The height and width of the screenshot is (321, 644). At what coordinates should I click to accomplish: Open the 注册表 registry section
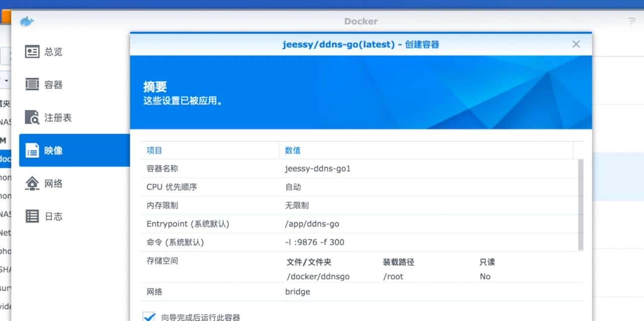click(x=52, y=118)
